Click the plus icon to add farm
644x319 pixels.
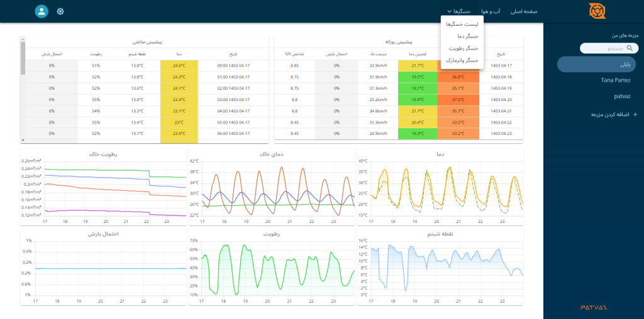[x=635, y=114]
